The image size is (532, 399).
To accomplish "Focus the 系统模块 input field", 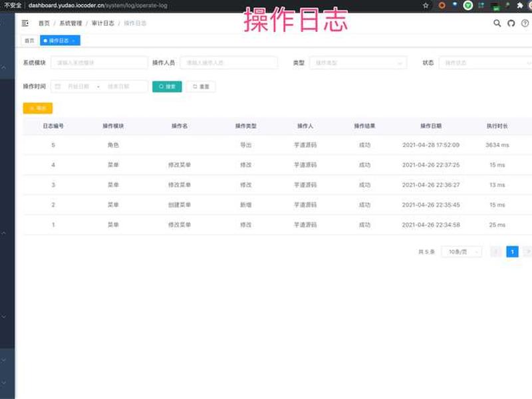I will click(x=99, y=63).
